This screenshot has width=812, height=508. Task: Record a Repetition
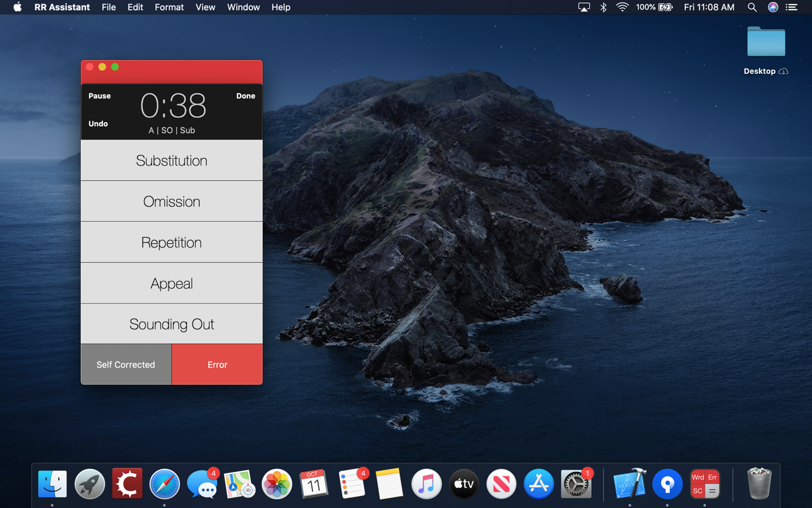(x=172, y=243)
